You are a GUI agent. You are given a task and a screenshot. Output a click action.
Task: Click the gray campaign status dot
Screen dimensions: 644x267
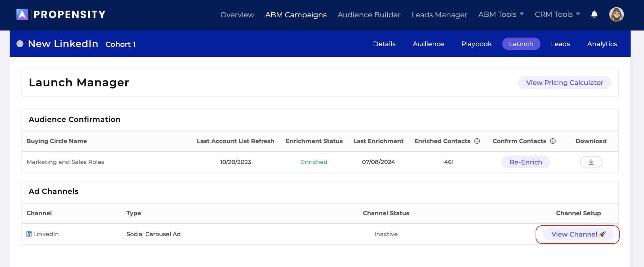coord(20,44)
